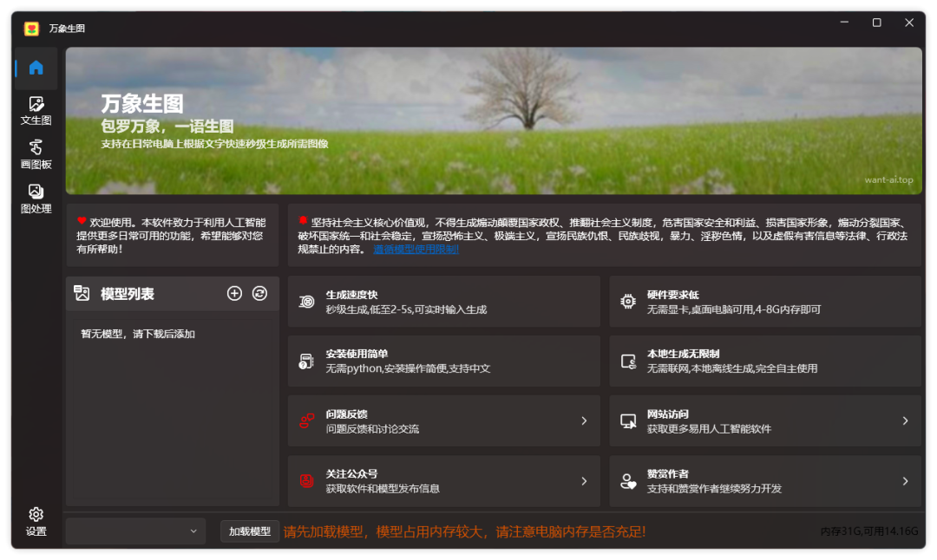
Task: Click 秒级生成,低至2-5s description text
Action: (x=406, y=309)
